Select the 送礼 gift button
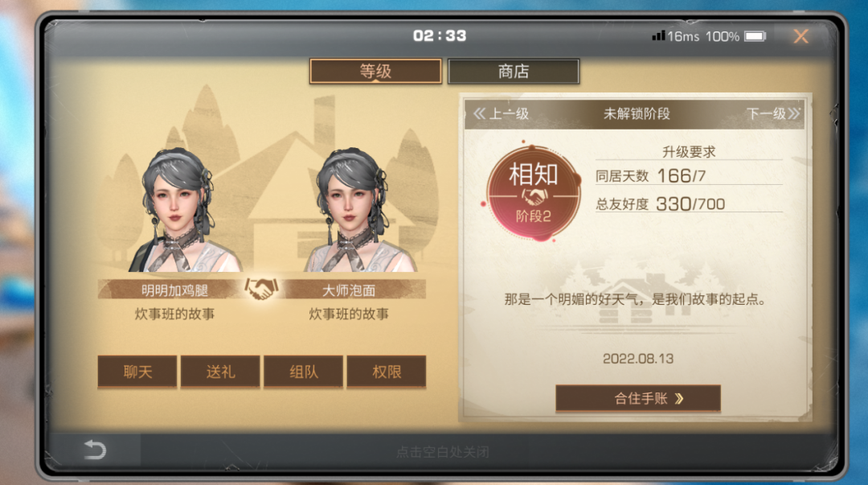 [x=220, y=372]
